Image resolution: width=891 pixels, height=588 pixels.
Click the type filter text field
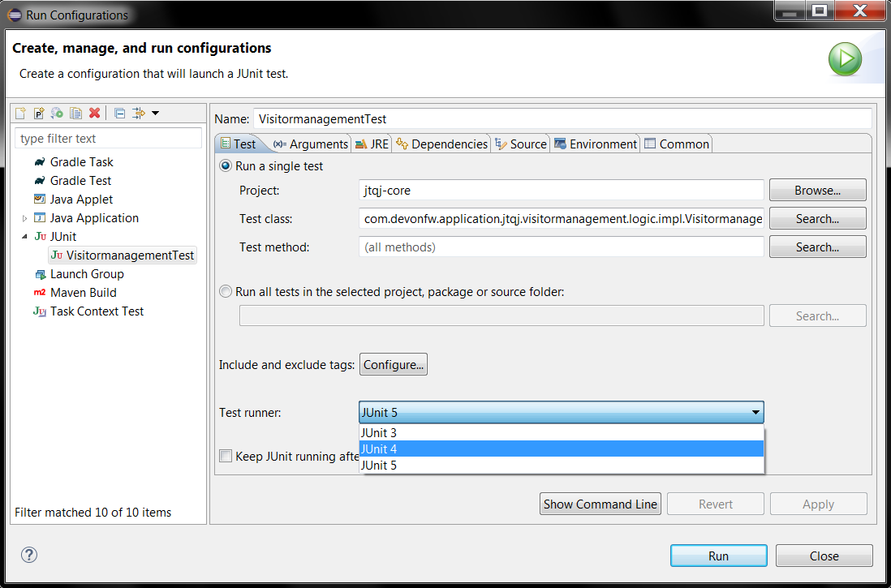(109, 139)
